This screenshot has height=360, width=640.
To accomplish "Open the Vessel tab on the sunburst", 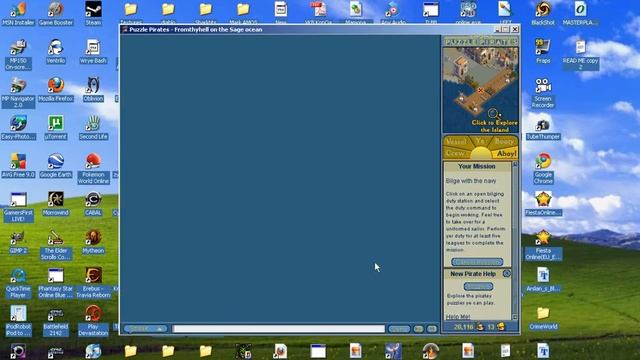I will (456, 142).
